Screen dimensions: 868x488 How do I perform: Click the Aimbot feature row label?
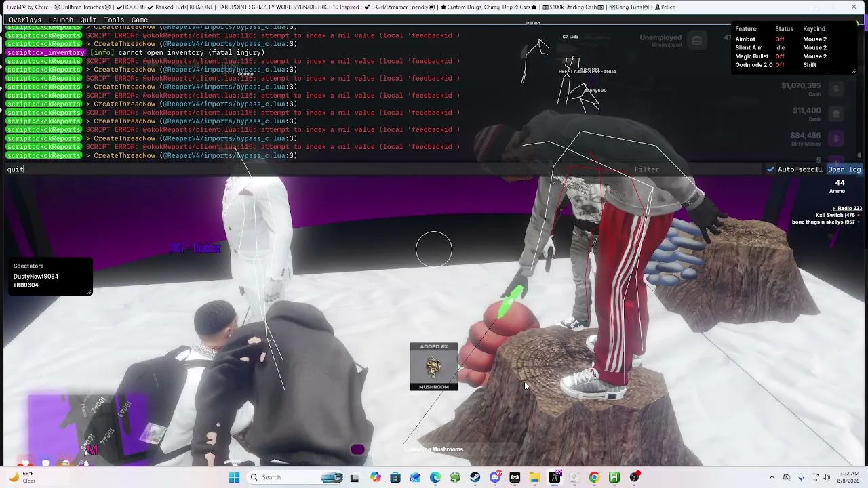click(745, 39)
